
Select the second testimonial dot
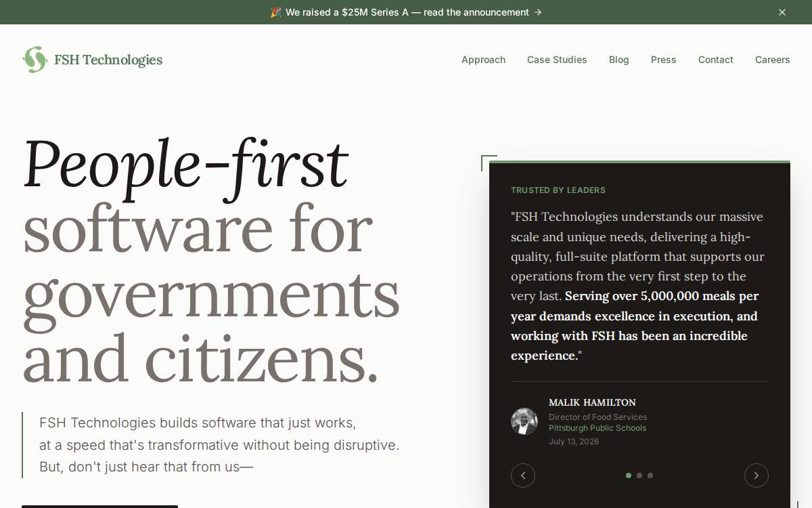pyautogui.click(x=639, y=475)
